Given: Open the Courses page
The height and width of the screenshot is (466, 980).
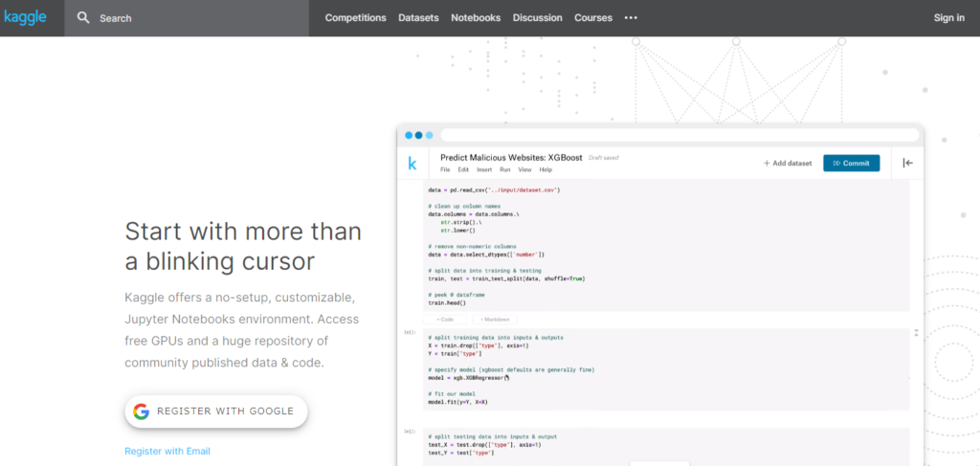Looking at the screenshot, I should click(593, 17).
